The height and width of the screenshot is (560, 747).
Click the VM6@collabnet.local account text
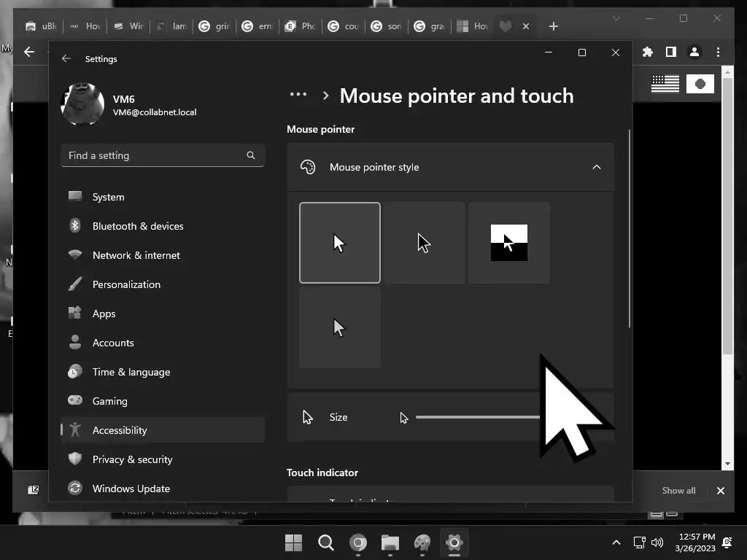coord(155,112)
